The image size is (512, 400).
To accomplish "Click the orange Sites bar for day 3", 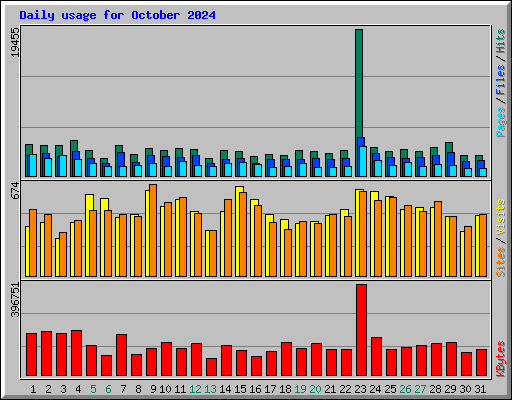I will (x=63, y=254).
